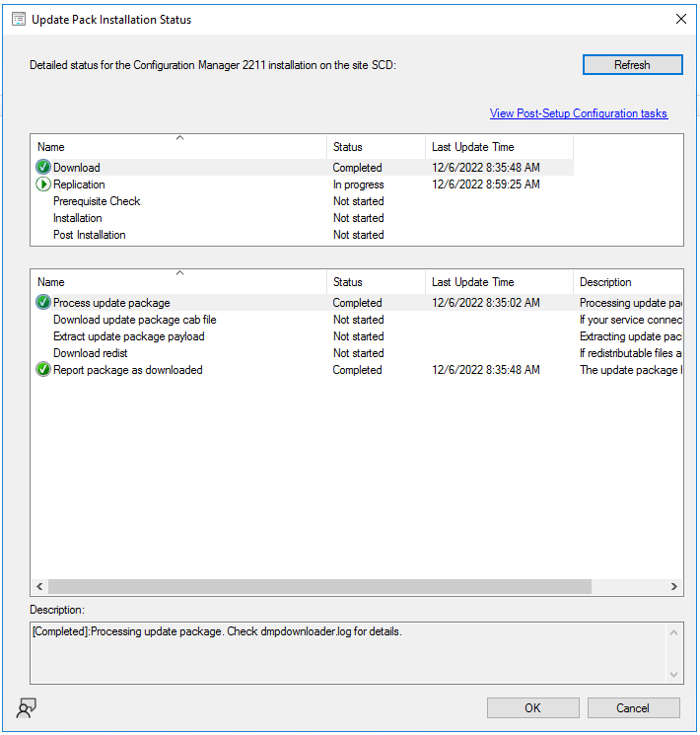Select Report package as downloaded step
The height and width of the screenshot is (735, 700).
pyautogui.click(x=357, y=370)
